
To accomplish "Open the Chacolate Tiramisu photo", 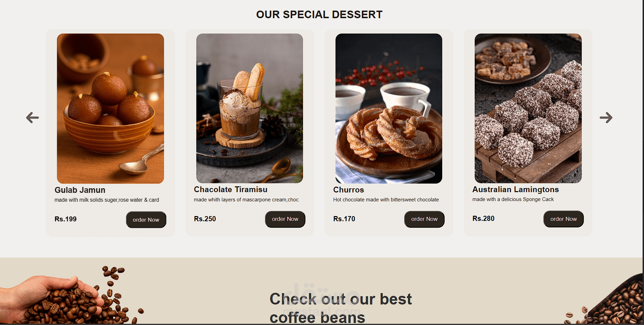I will point(250,108).
